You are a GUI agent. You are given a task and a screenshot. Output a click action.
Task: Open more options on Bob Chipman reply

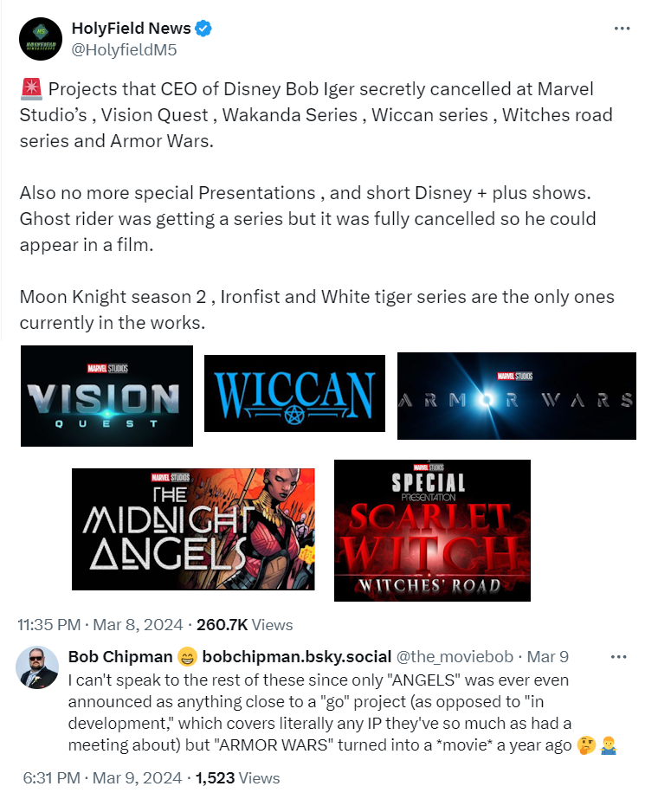(618, 657)
